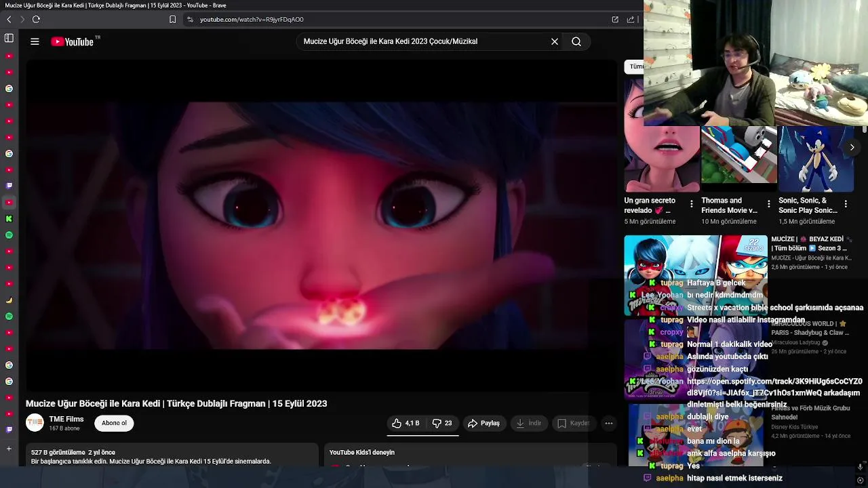Screen dimensions: 868x488
Task: Subscribe with the Abone ol button
Action: (x=114, y=423)
